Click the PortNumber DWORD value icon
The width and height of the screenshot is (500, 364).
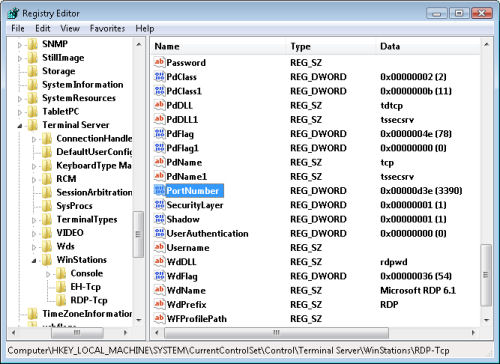click(159, 190)
